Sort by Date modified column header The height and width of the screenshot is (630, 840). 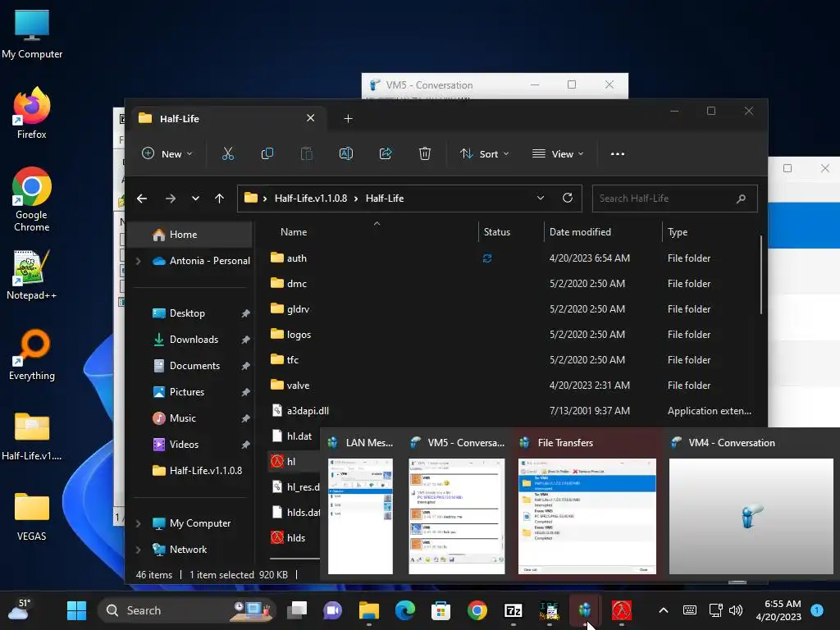(x=580, y=232)
